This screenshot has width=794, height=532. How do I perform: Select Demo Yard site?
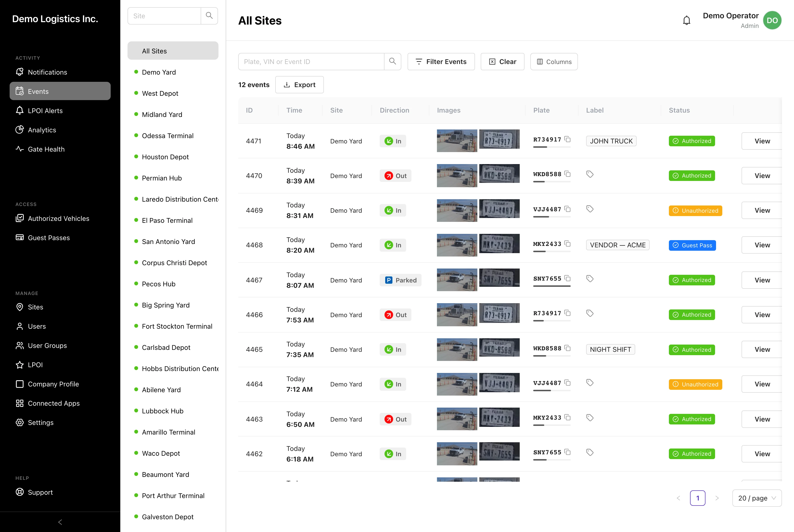pyautogui.click(x=173, y=72)
